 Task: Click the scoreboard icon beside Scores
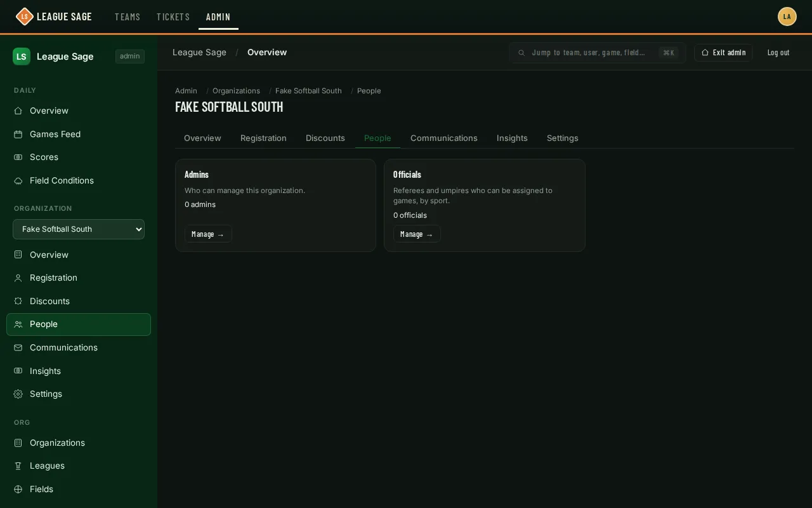point(18,157)
